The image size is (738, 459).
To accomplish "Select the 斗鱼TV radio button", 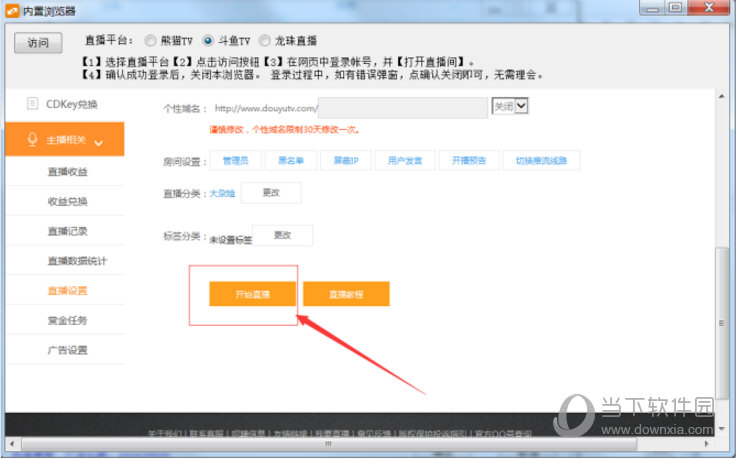I will pos(208,41).
